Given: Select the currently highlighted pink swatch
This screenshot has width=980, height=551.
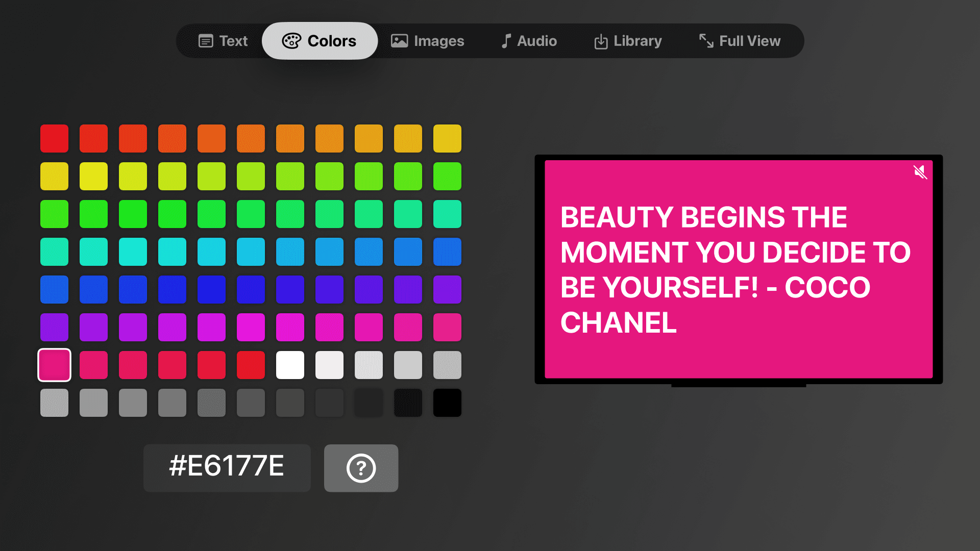Looking at the screenshot, I should (54, 365).
